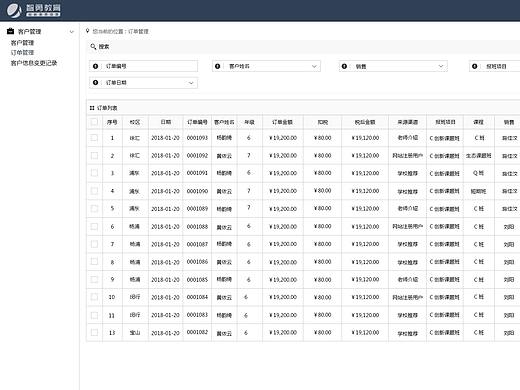Click the ¥80.00 tax for order 0001090
The width and height of the screenshot is (520, 390).
coord(322,191)
